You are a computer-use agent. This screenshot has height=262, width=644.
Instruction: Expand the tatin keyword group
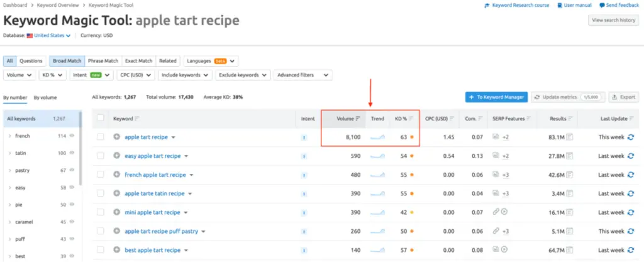click(9, 153)
